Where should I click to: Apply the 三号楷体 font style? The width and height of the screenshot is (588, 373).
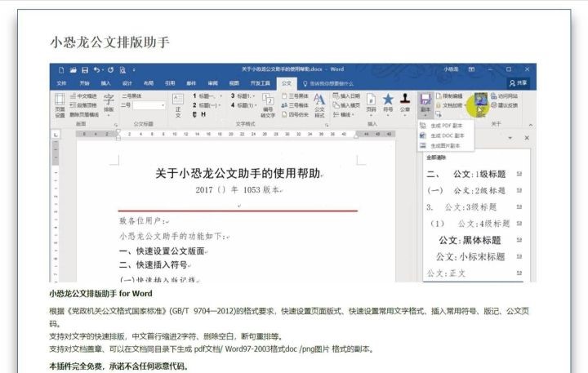pyautogui.click(x=295, y=105)
